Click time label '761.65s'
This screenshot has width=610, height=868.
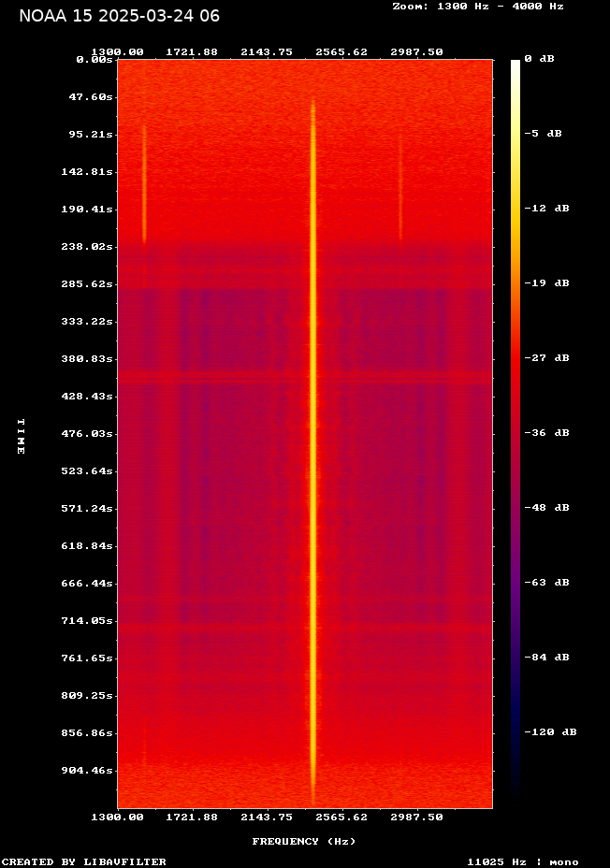click(x=87, y=658)
